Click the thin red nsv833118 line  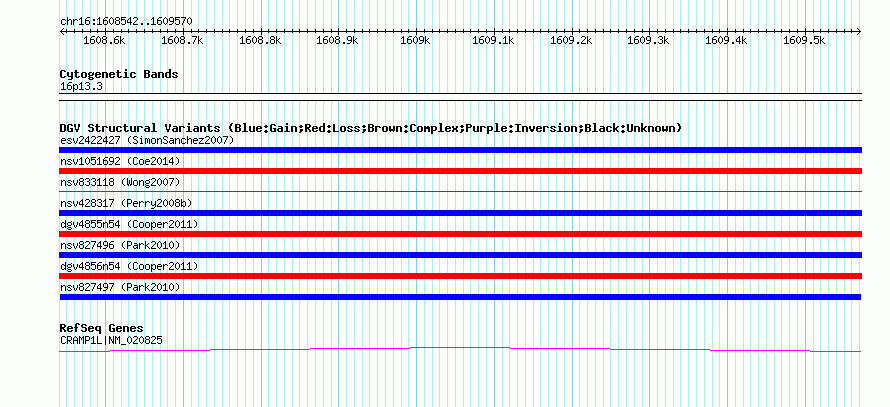tap(460, 192)
